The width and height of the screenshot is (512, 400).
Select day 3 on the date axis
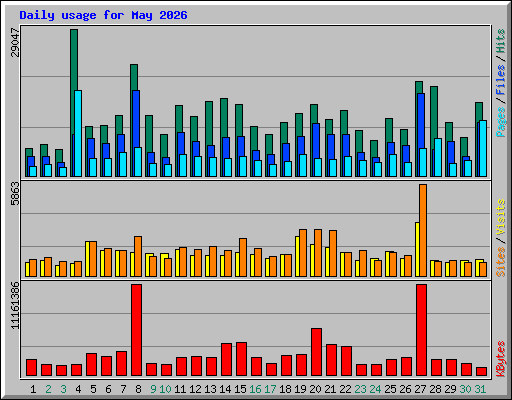coord(63,389)
